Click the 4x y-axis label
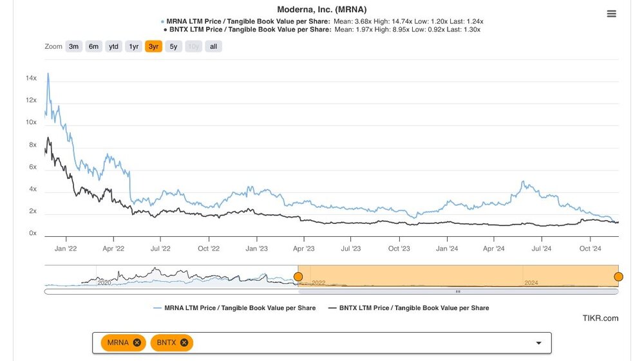The image size is (644, 361). coord(33,189)
